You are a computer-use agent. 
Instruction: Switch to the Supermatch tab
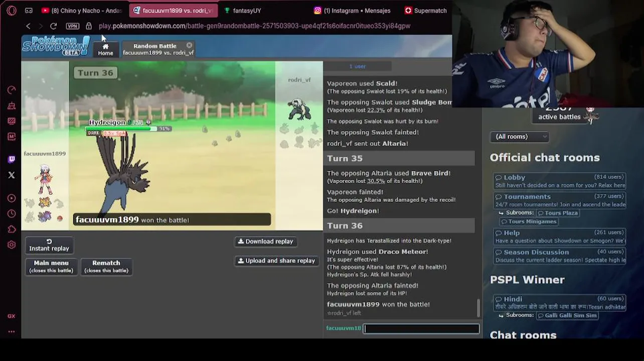[425, 11]
